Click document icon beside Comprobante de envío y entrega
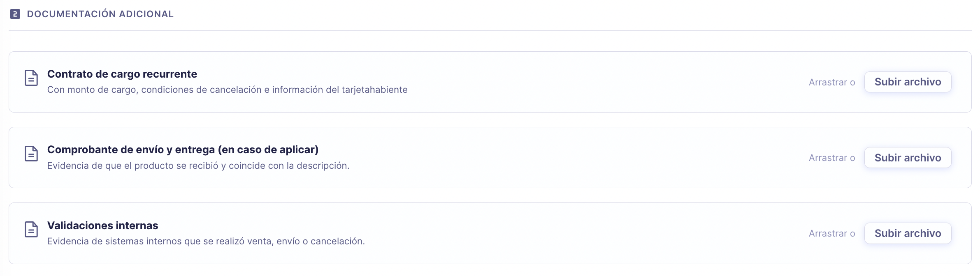The image size is (980, 276). pos(31,154)
